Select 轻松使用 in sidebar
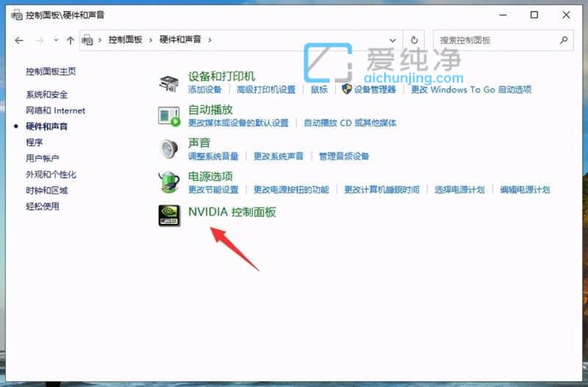588x387 pixels. [43, 206]
